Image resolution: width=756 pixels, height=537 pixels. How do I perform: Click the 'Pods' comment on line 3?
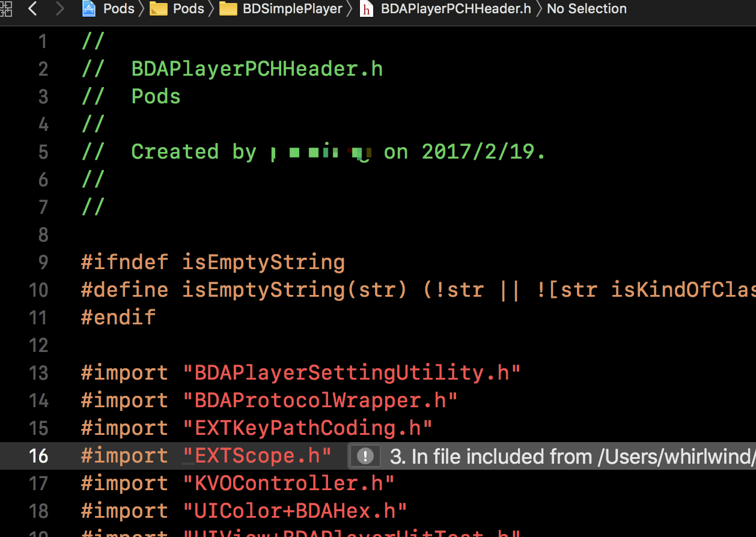coord(156,97)
